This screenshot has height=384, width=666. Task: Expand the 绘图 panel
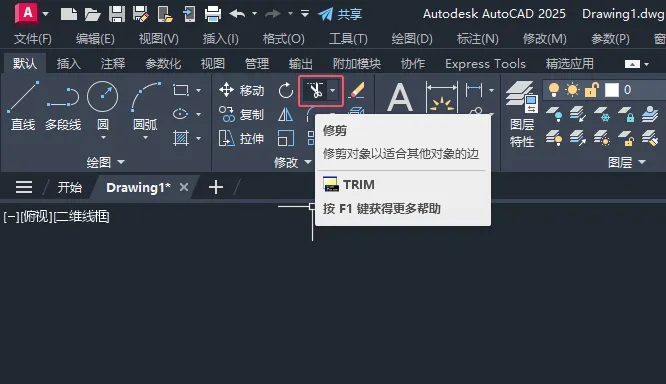(x=105, y=162)
